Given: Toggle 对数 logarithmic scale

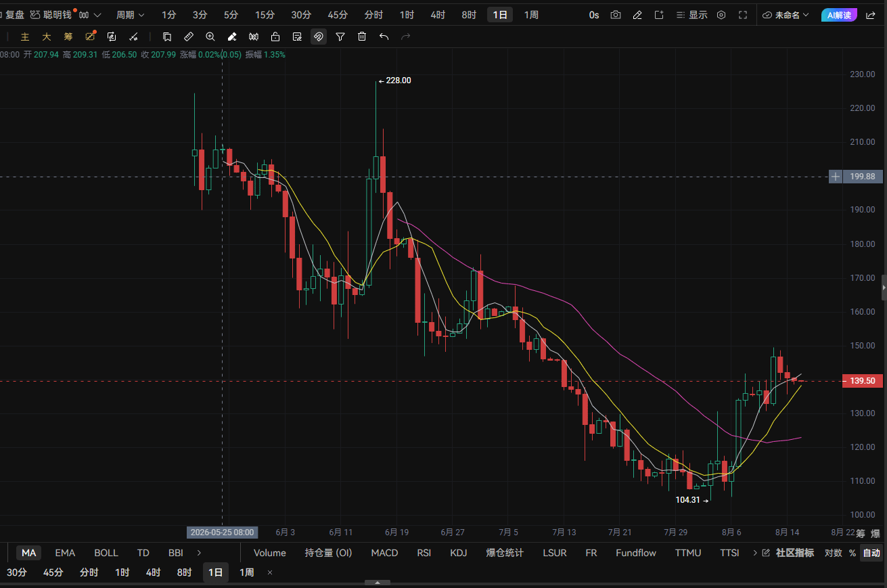Looking at the screenshot, I should click(834, 553).
